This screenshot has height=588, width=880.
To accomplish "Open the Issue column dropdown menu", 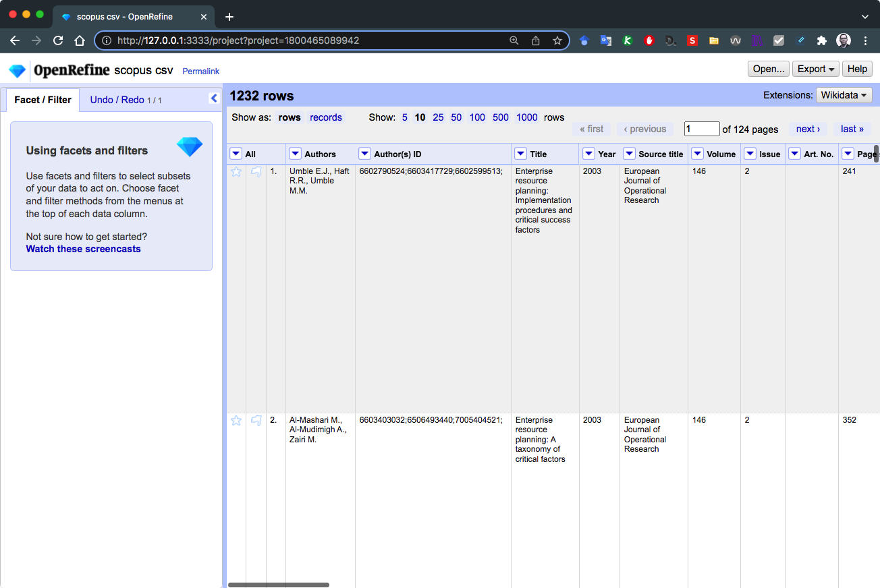I will tap(750, 154).
